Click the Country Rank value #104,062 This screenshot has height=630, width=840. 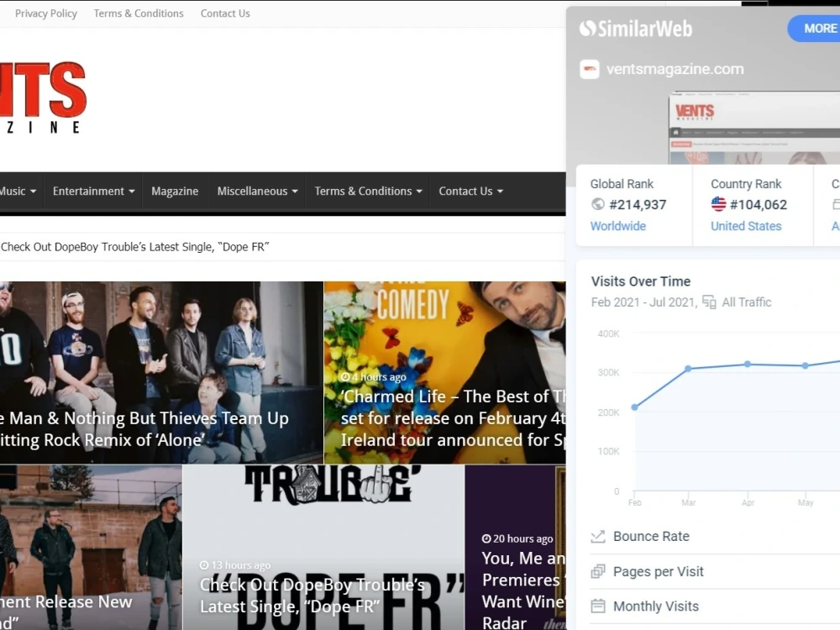click(x=758, y=205)
